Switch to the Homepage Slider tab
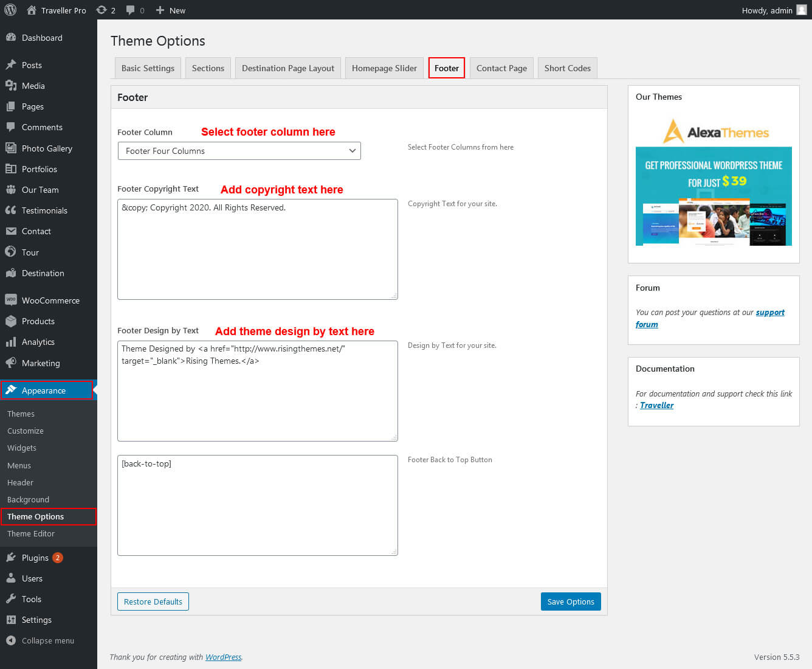The width and height of the screenshot is (812, 669). pos(384,68)
